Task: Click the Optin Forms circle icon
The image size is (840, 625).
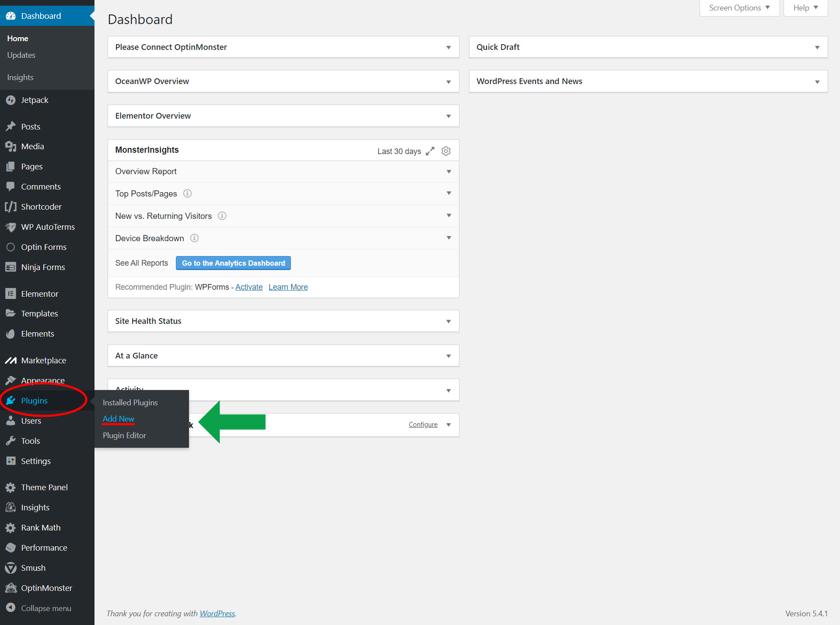Action: pyautogui.click(x=10, y=247)
